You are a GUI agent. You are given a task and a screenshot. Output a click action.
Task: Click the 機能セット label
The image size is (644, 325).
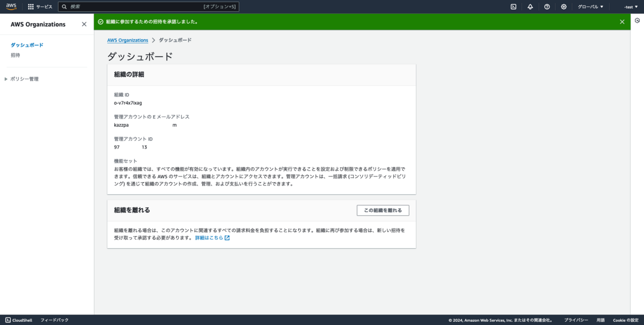(x=126, y=161)
